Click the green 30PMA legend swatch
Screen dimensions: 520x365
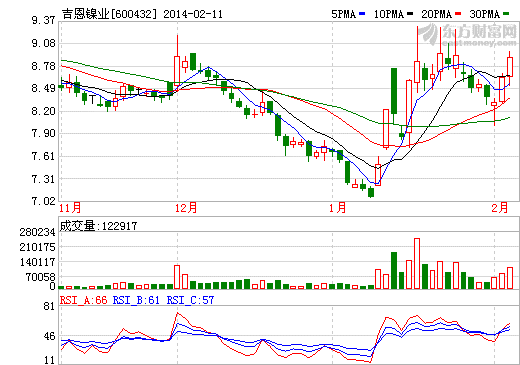click(x=506, y=14)
